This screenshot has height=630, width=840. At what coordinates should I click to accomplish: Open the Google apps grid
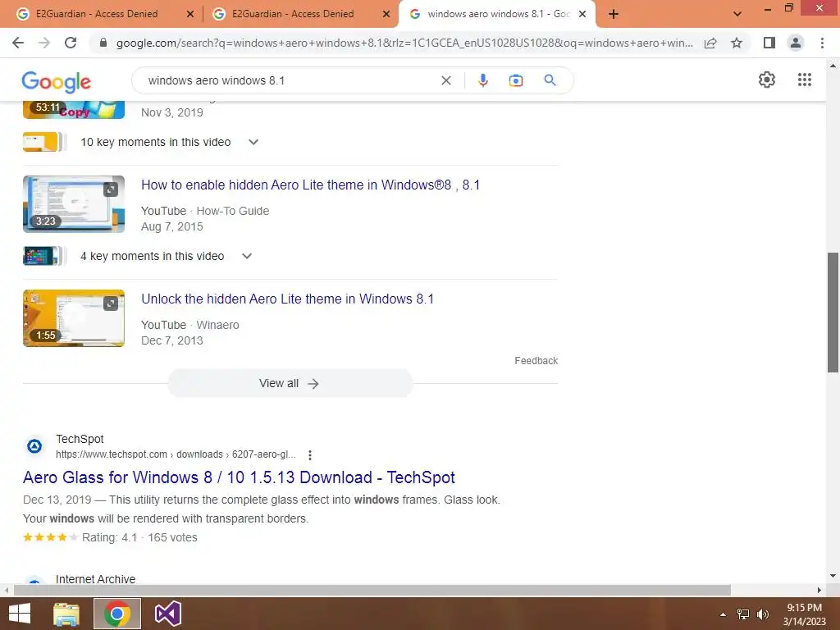coord(805,80)
